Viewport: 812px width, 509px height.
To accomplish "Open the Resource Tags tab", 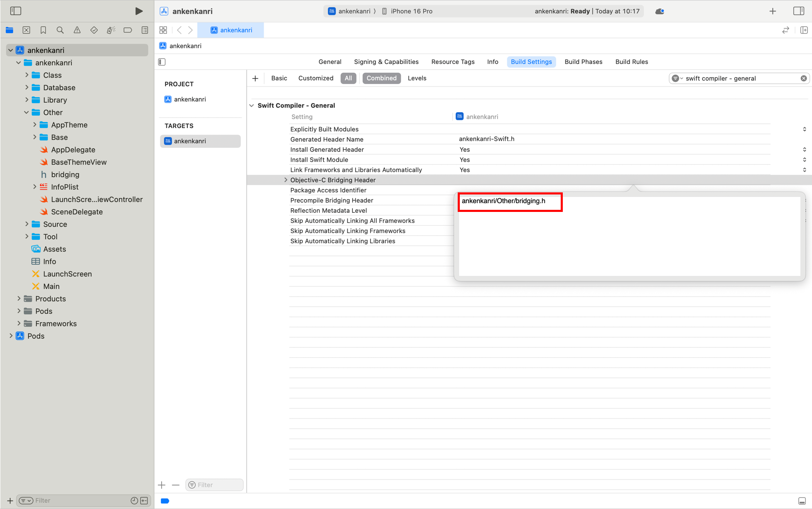I will (x=453, y=62).
